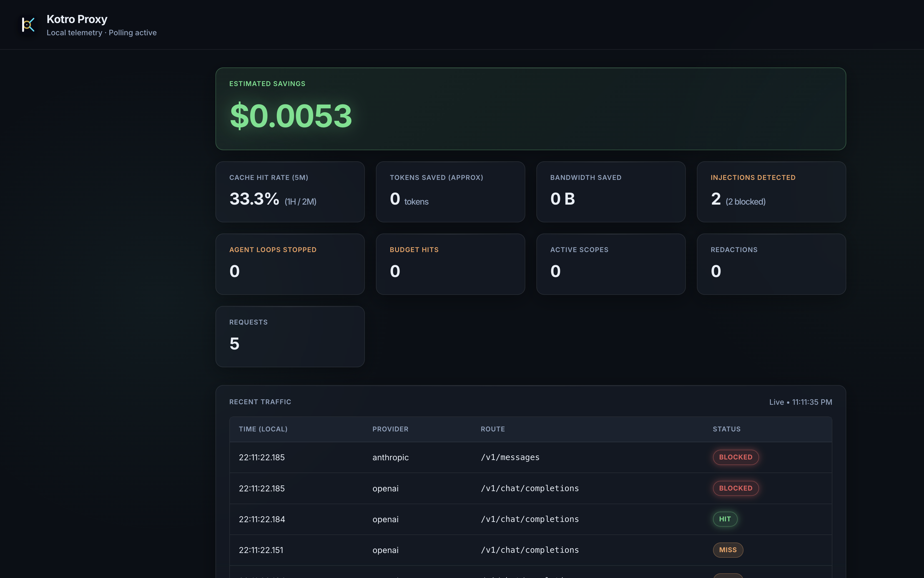Image resolution: width=924 pixels, height=578 pixels.
Task: Click the Route column header
Action: 493,429
